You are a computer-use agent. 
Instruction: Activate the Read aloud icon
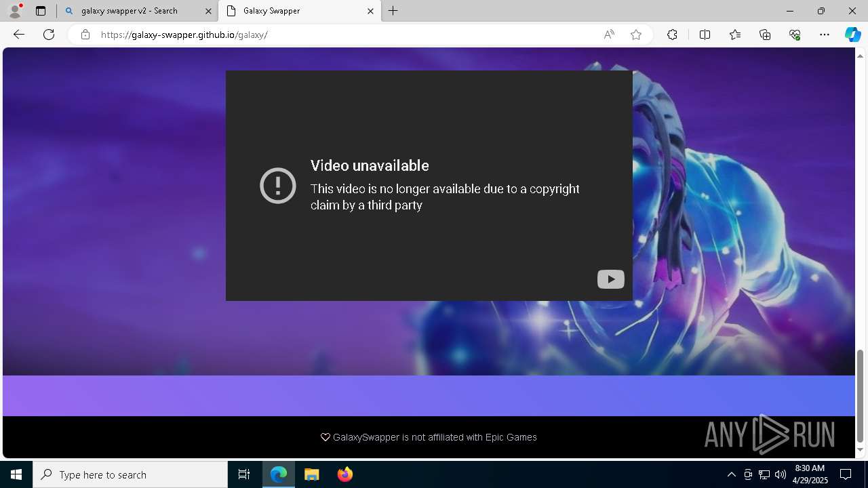[x=609, y=35]
